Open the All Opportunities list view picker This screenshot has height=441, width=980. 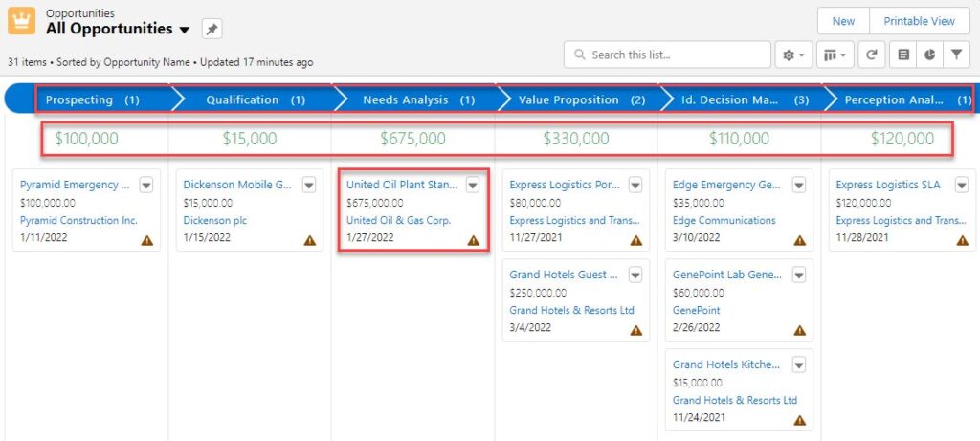(184, 30)
